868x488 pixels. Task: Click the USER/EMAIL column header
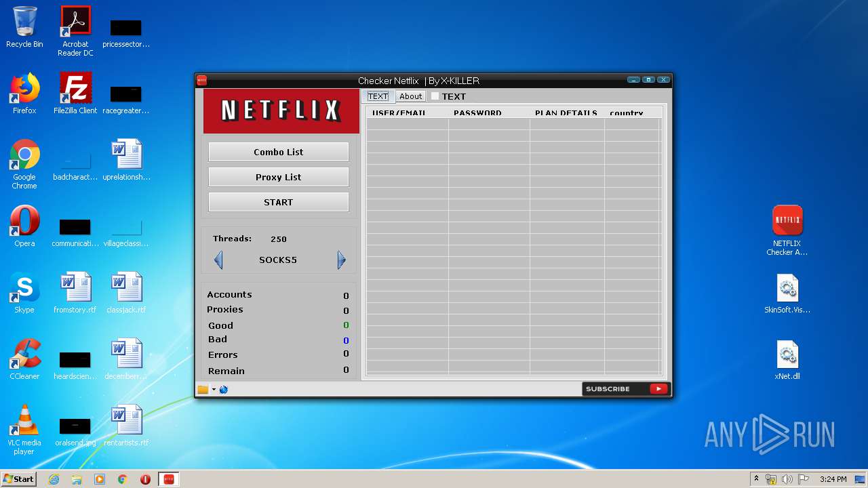[407, 113]
